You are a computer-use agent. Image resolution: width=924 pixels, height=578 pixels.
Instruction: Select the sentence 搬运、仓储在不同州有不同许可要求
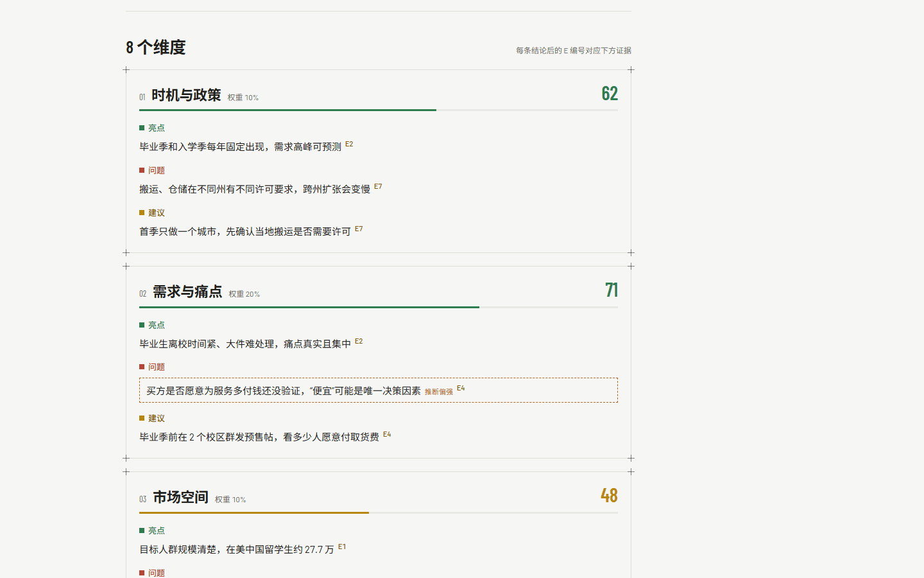(216, 189)
